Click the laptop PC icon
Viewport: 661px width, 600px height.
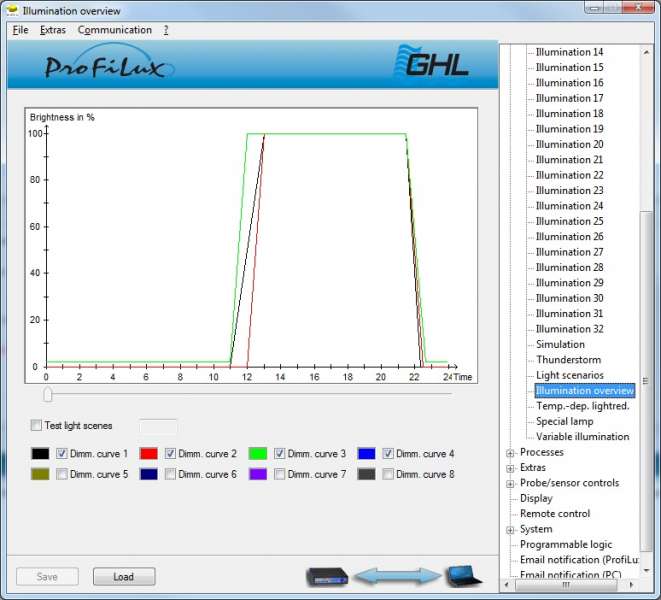(x=461, y=575)
